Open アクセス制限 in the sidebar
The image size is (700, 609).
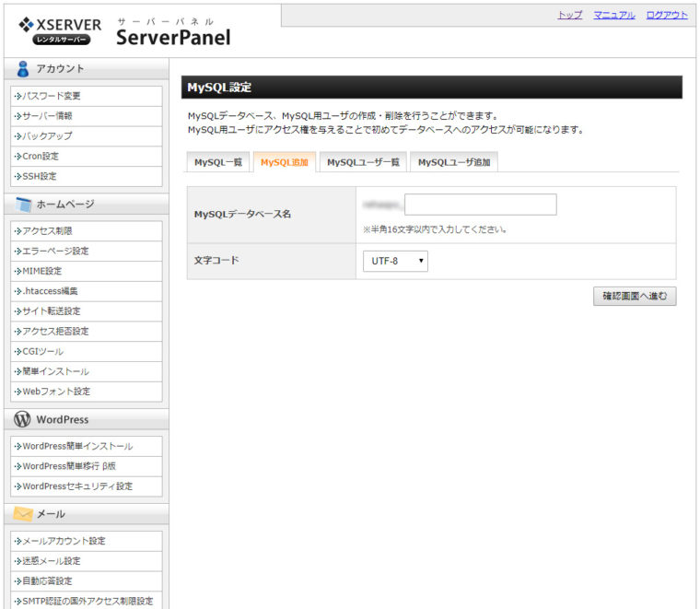87,231
